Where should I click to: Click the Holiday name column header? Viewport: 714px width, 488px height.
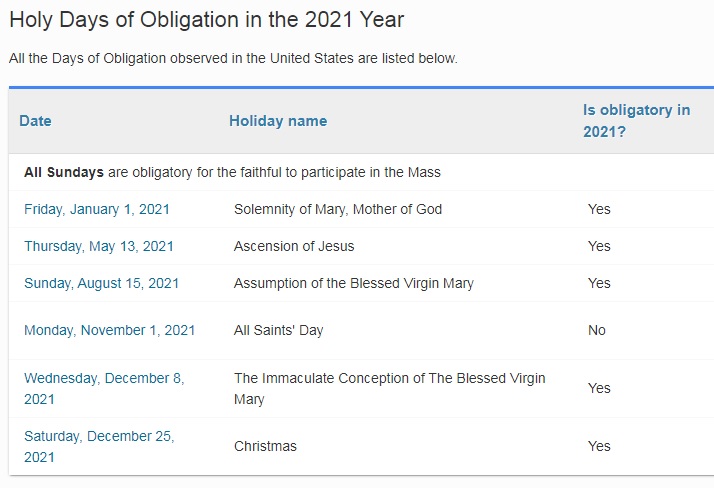tap(278, 121)
